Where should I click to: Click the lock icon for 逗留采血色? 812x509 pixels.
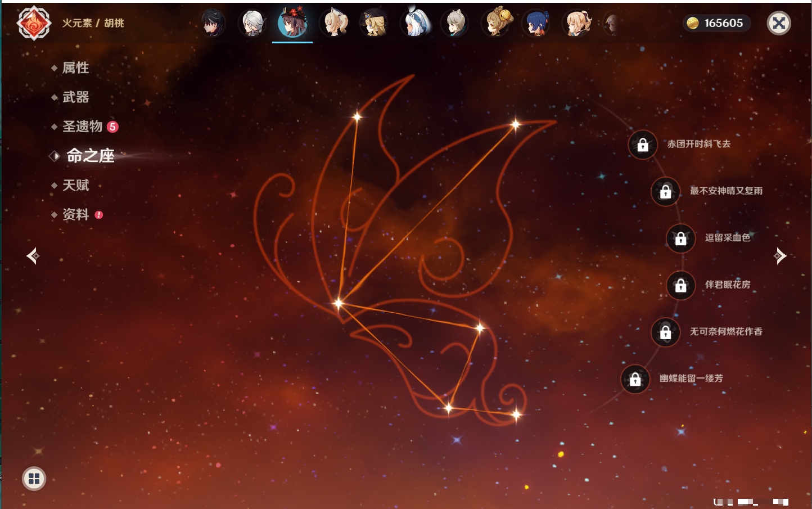click(680, 238)
